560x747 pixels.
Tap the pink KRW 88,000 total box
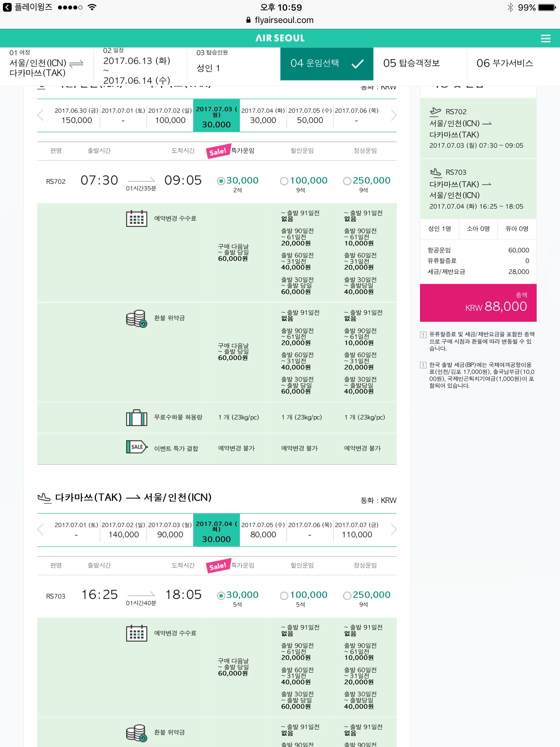478,303
